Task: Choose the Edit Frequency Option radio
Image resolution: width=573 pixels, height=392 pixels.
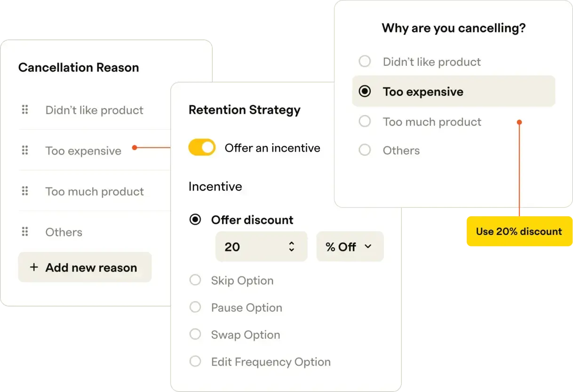Action: [x=195, y=361]
